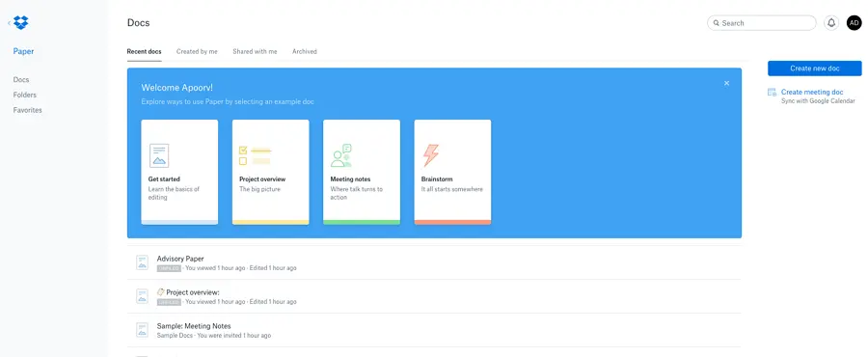This screenshot has height=357, width=868.
Task: Open Docs in the sidebar
Action: click(21, 80)
